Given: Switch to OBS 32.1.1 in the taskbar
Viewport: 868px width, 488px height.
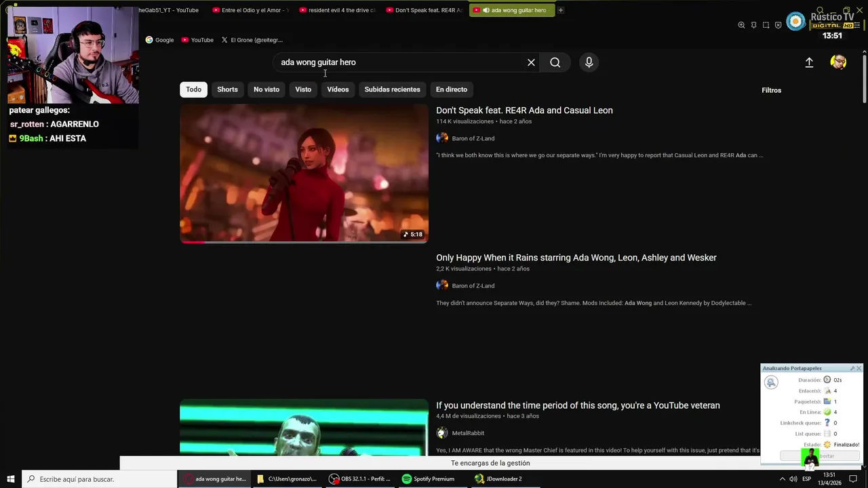Looking at the screenshot, I should click(359, 479).
